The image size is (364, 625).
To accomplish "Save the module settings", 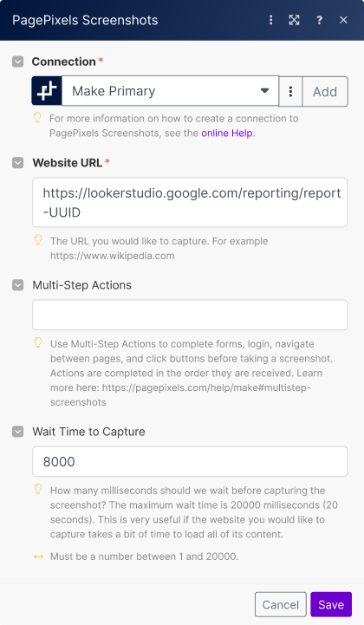I will pyautogui.click(x=331, y=605).
